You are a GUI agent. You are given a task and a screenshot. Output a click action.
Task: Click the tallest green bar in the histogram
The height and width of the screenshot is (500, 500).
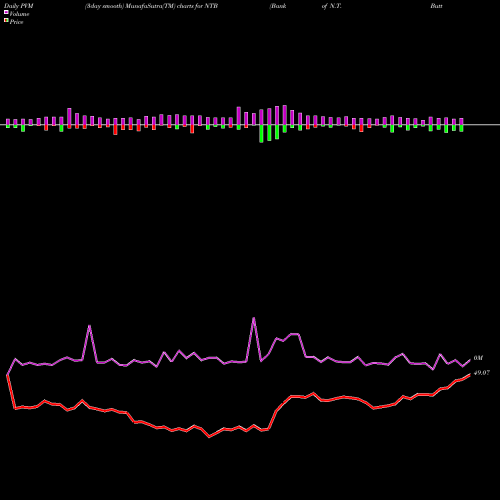tap(261, 134)
